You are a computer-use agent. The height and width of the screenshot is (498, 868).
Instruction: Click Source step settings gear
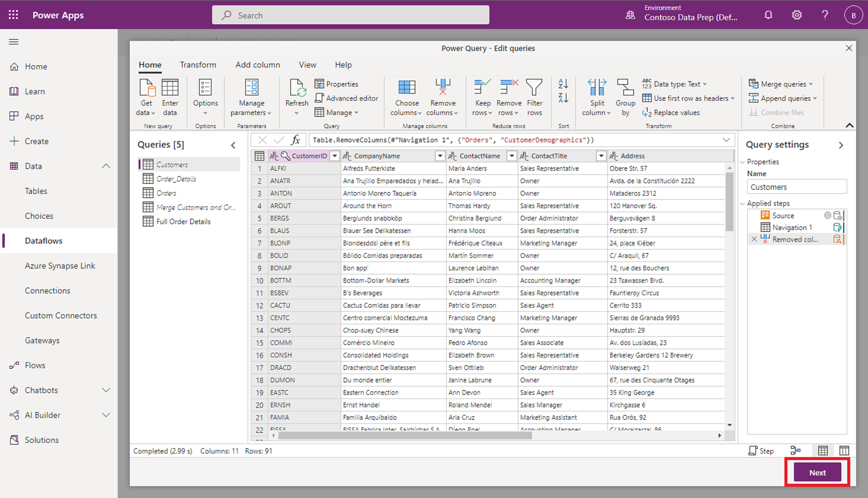[x=827, y=216]
